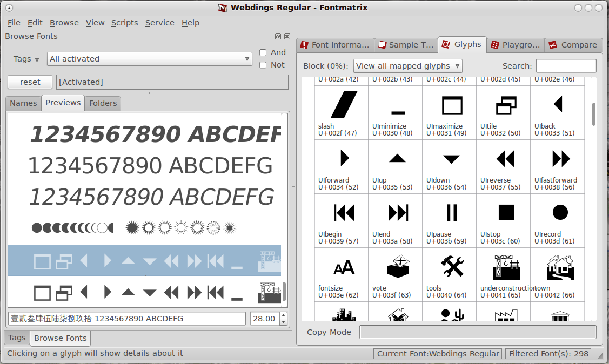609x364 pixels.
Task: Decrease the preview font size spinner
Action: point(284,322)
